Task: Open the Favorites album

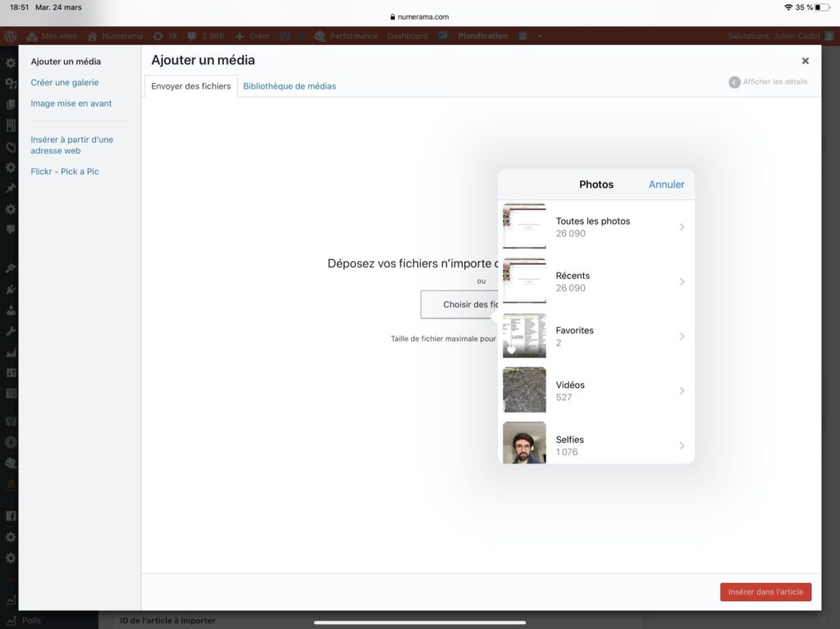Action: 596,336
